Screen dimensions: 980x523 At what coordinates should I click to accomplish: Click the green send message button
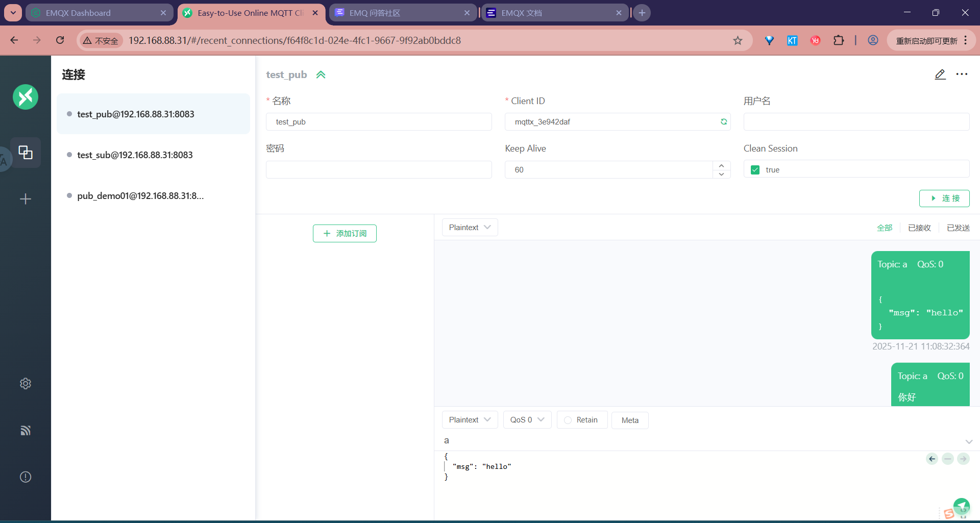pos(962,506)
